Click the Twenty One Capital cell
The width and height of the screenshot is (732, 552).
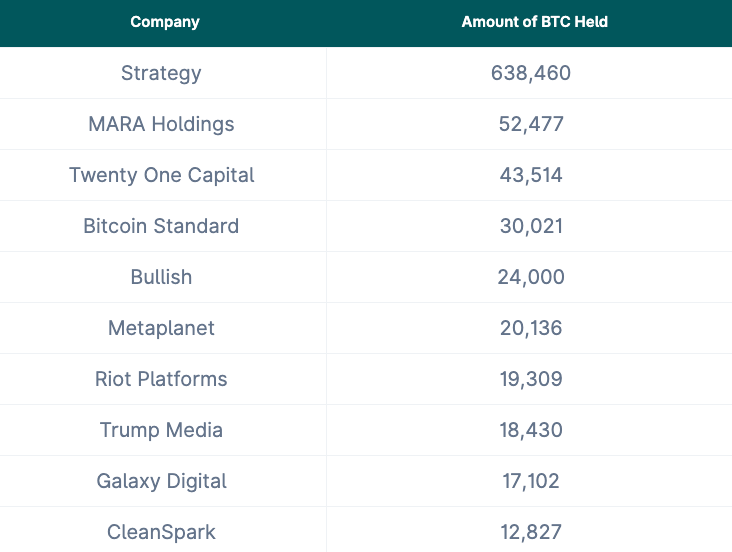point(161,175)
